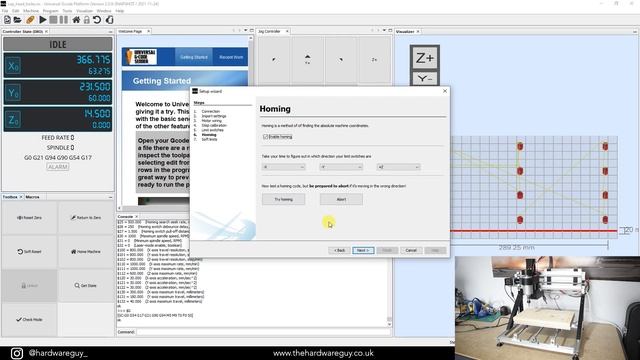Click the Next button in Setup wizard
This screenshot has height=360, width=640.
coord(363,250)
